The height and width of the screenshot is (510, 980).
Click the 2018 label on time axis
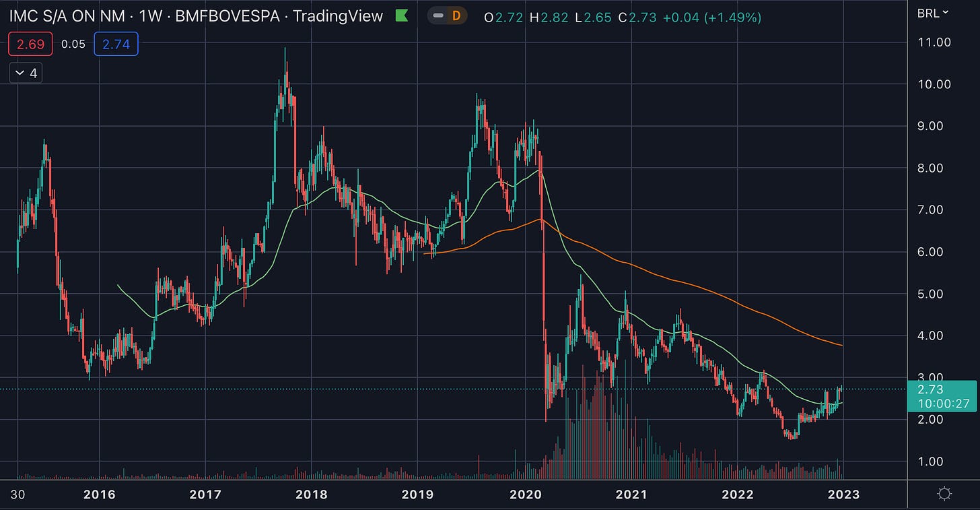pyautogui.click(x=312, y=494)
